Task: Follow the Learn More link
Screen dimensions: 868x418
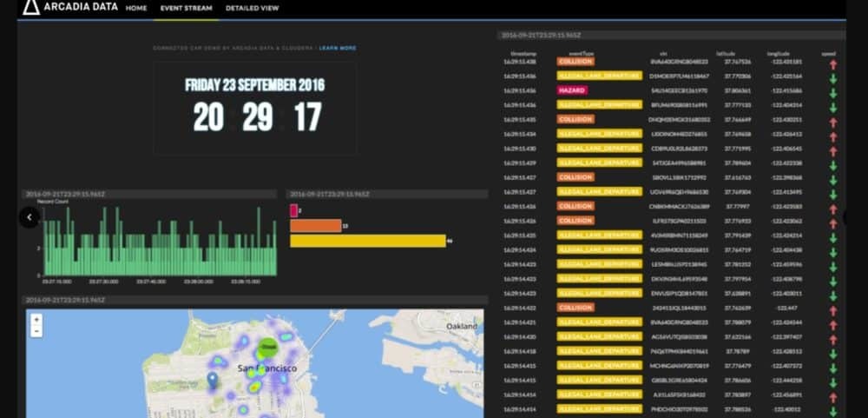Action: 338,48
